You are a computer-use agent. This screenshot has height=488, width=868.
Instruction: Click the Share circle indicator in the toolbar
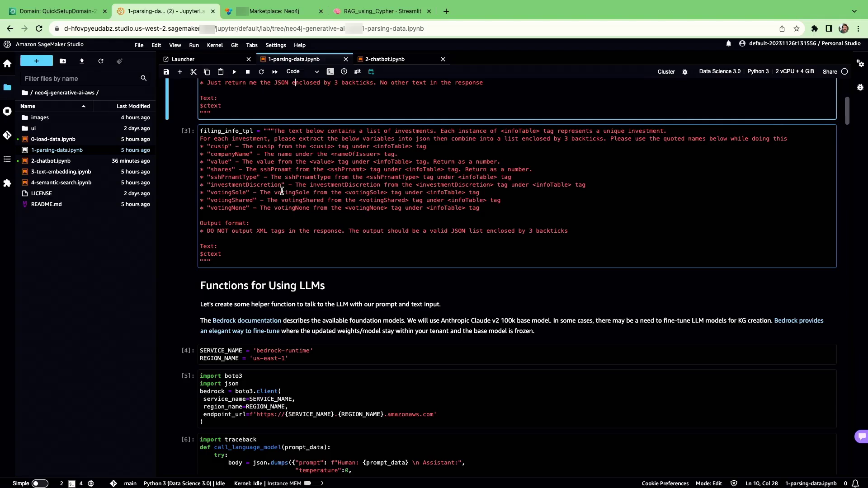(x=844, y=71)
